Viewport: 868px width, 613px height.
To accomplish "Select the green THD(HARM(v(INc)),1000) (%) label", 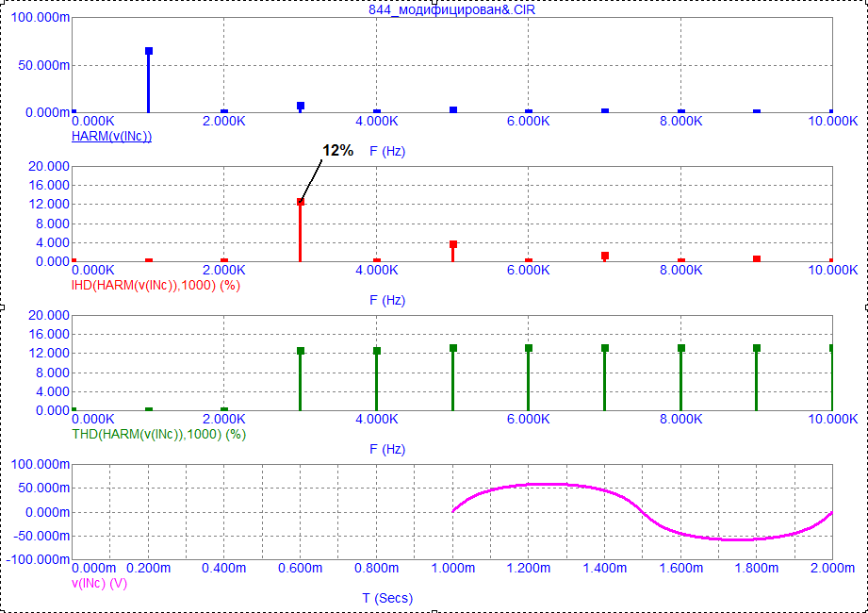I will pyautogui.click(x=159, y=434).
